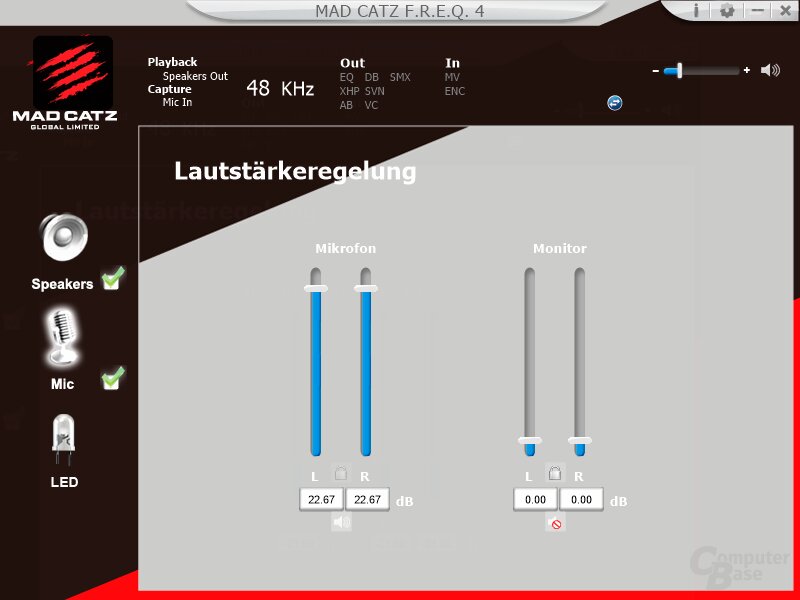800x600 pixels.
Task: Toggle the Monitor mute button
Action: pyautogui.click(x=555, y=523)
